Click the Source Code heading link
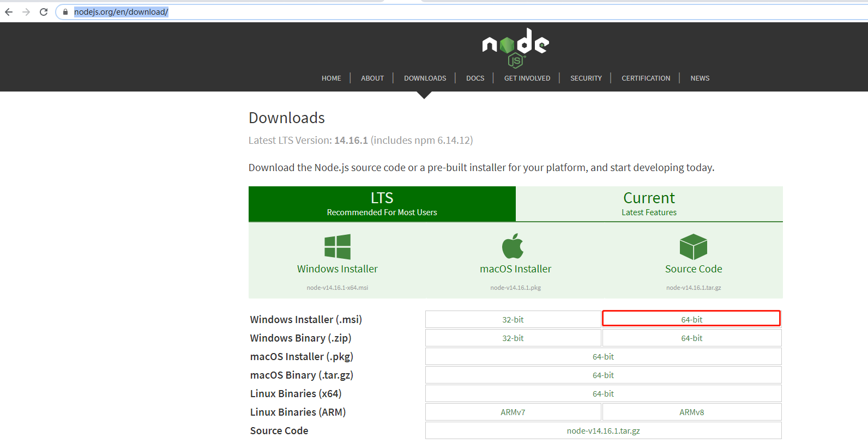The image size is (868, 444). click(694, 269)
